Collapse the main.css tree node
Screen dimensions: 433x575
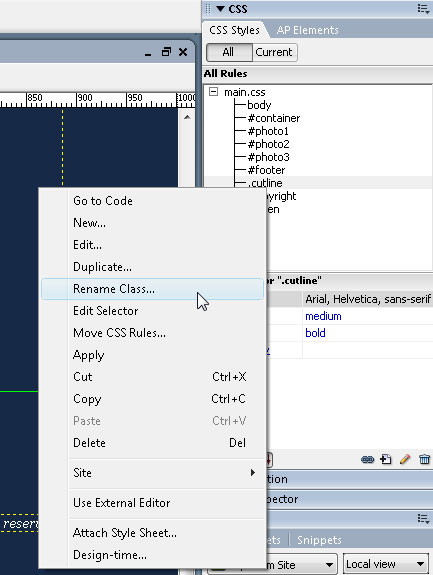pyautogui.click(x=213, y=92)
